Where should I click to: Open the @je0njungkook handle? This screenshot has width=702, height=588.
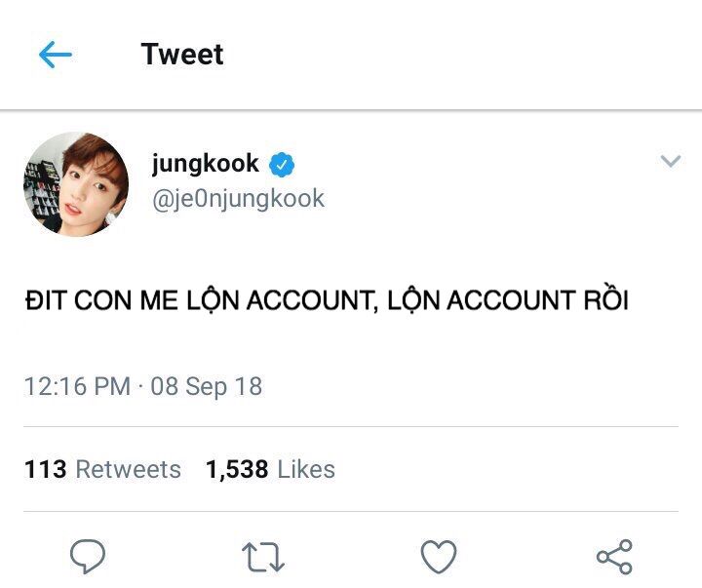click(238, 199)
